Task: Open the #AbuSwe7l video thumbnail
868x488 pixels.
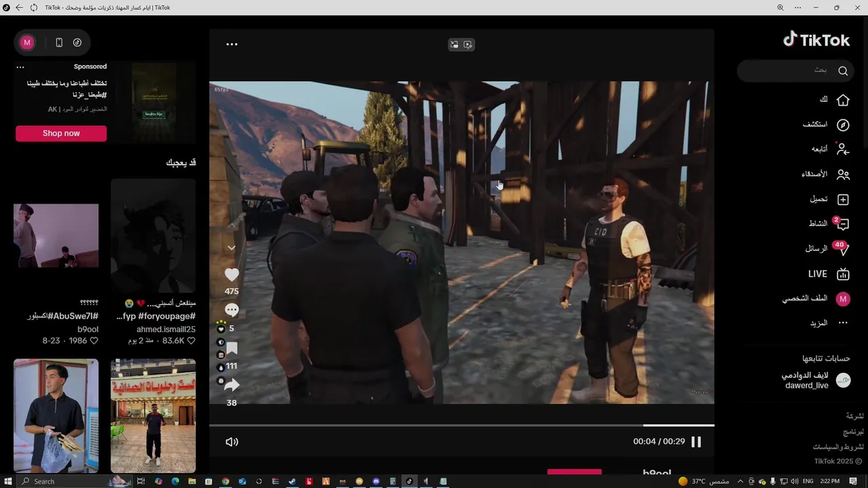Action: pyautogui.click(x=56, y=235)
